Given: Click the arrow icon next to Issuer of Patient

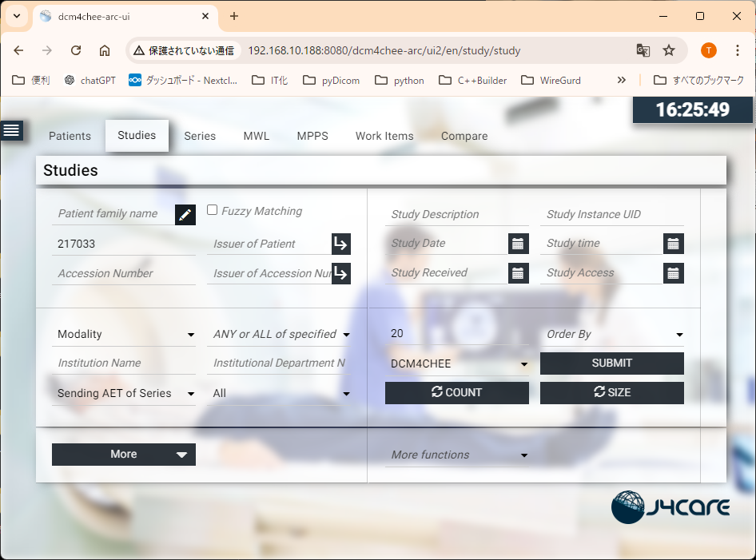Looking at the screenshot, I should coord(341,244).
